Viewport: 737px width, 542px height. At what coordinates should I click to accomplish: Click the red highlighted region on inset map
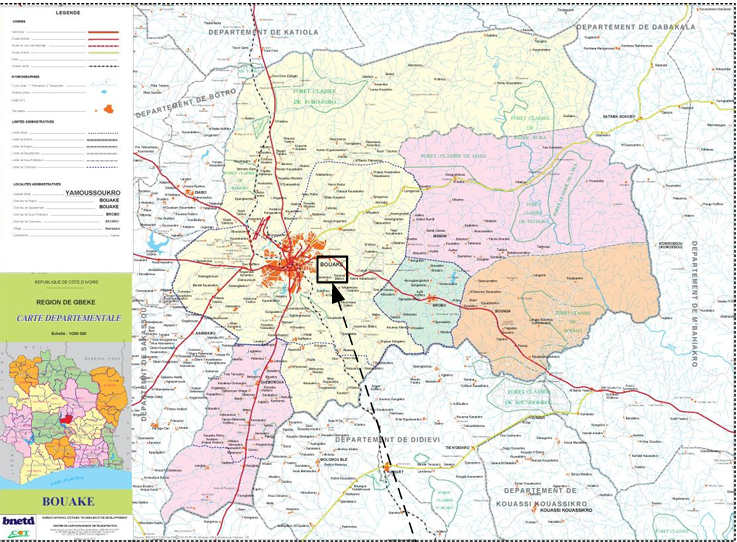(66, 420)
